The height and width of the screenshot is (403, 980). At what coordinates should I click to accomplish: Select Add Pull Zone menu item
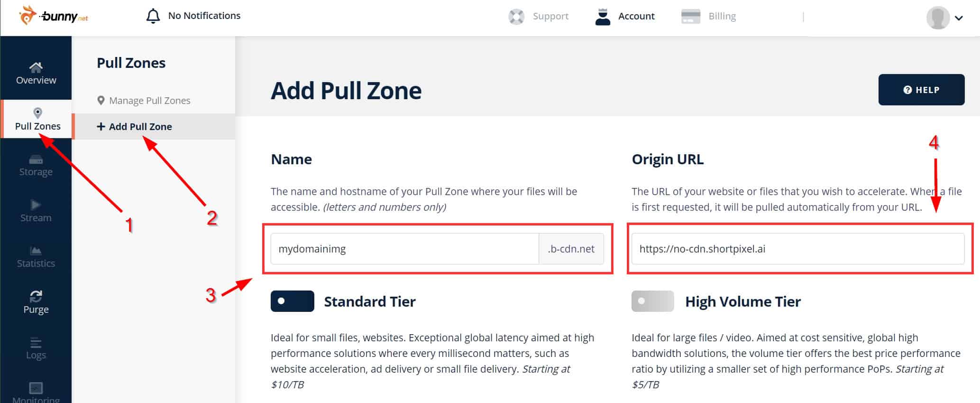pos(140,127)
